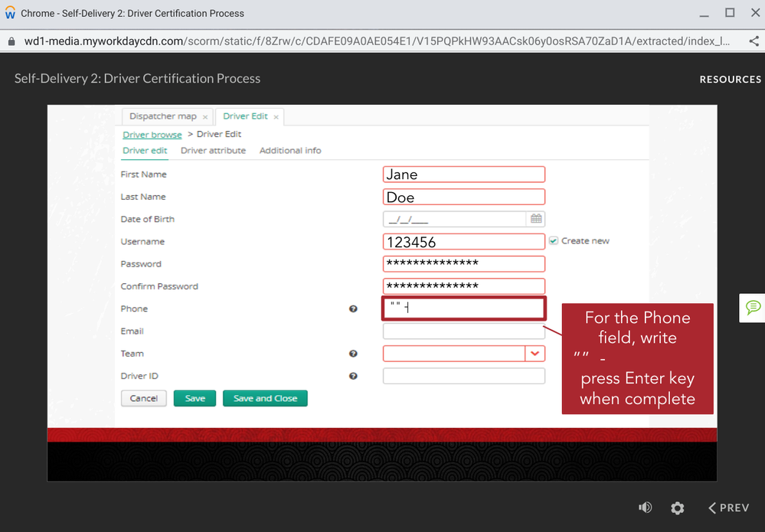Viewport: 765px width, 532px height.
Task: Close the Dispatcher map tab
Action: click(x=205, y=117)
